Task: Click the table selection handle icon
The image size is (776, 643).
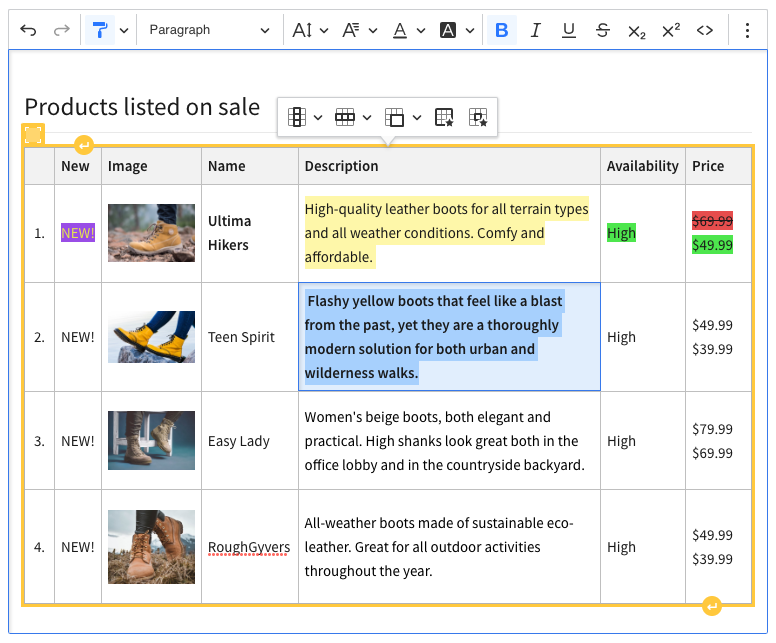Action: pyautogui.click(x=33, y=134)
